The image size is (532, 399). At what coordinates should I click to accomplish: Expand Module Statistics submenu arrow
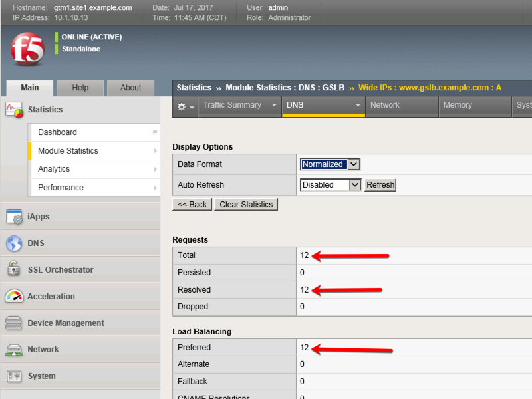pyautogui.click(x=156, y=151)
